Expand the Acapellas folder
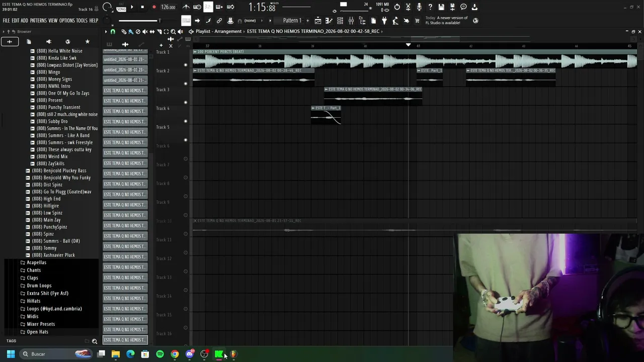This screenshot has height=362, width=644. [36, 262]
